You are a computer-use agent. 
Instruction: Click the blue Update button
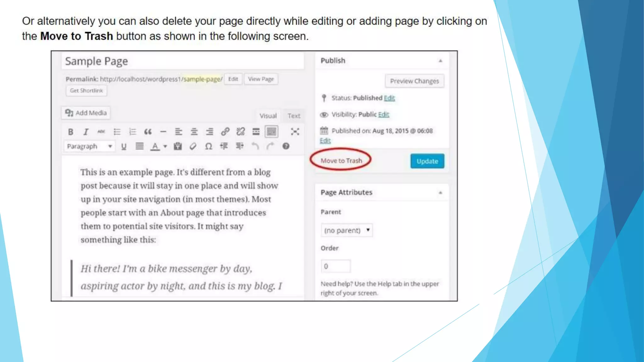tap(427, 161)
